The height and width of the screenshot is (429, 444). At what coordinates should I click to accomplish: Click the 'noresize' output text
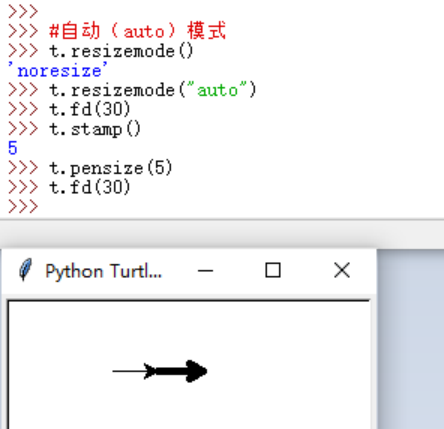[58, 70]
